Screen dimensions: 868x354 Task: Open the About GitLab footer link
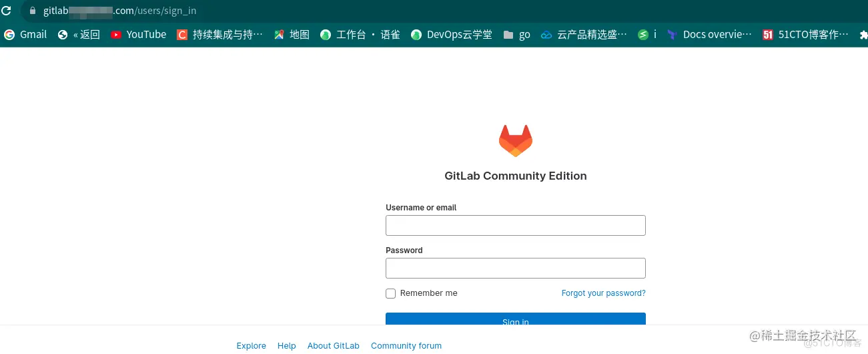click(334, 346)
